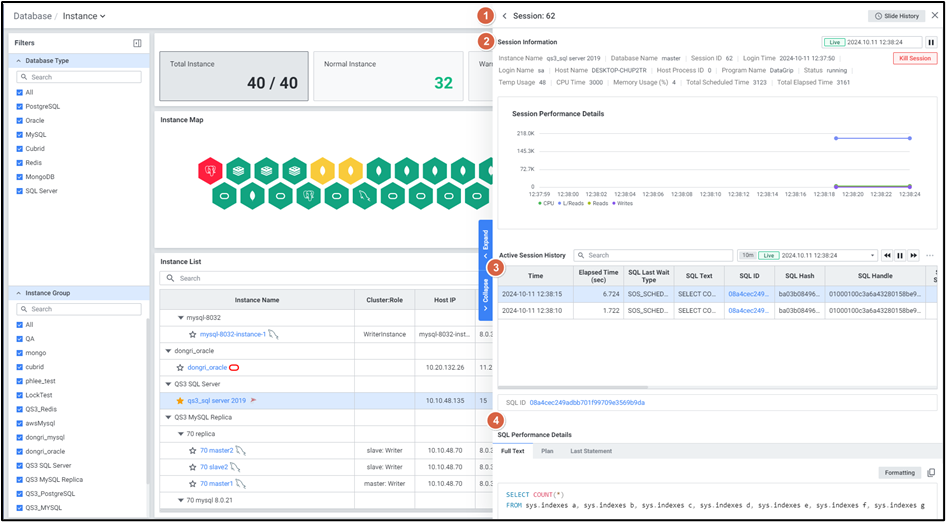Toggle the MongoDB database type checkbox
This screenshot has height=522, width=946.
19,176
